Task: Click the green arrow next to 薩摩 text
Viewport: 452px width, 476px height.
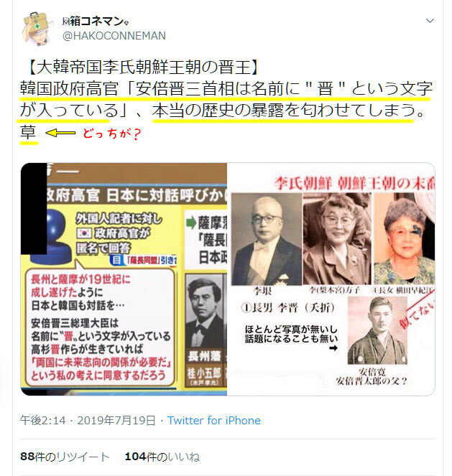Action: (191, 223)
